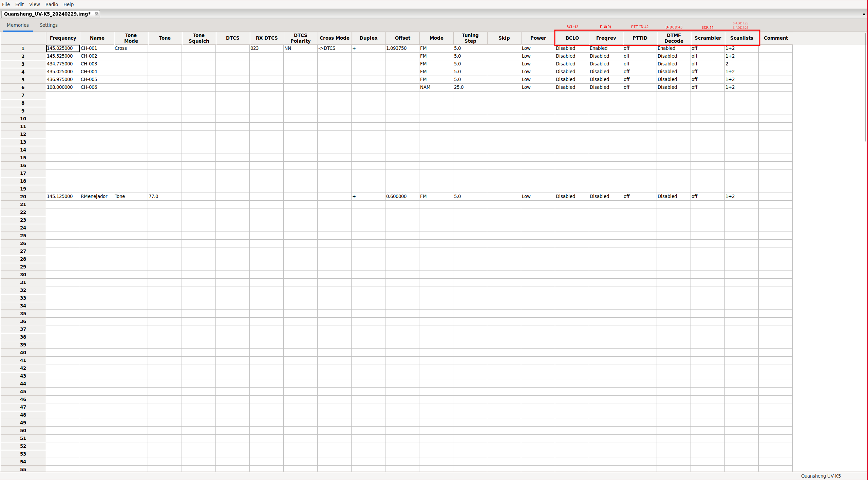
Task: Open the File menu
Action: (6, 4)
